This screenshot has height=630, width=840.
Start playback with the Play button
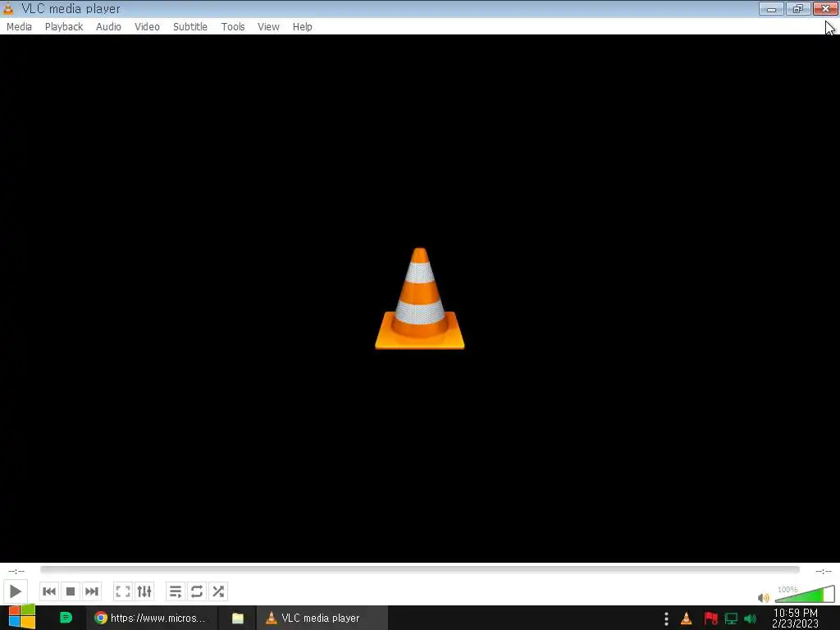[15, 591]
